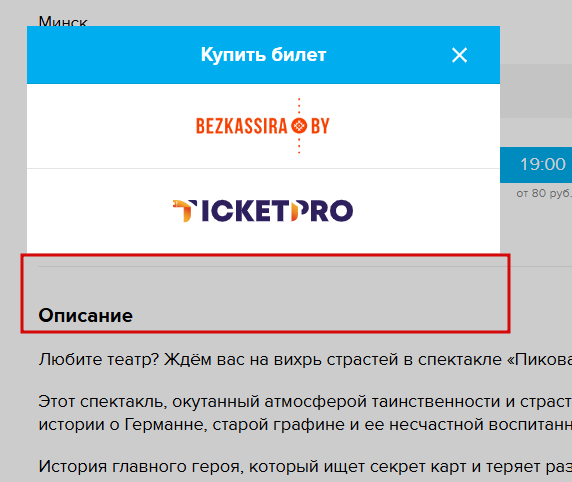This screenshot has width=572, height=482.
Task: Click the paragraph starting Этот спектакль
Action: tap(305, 413)
